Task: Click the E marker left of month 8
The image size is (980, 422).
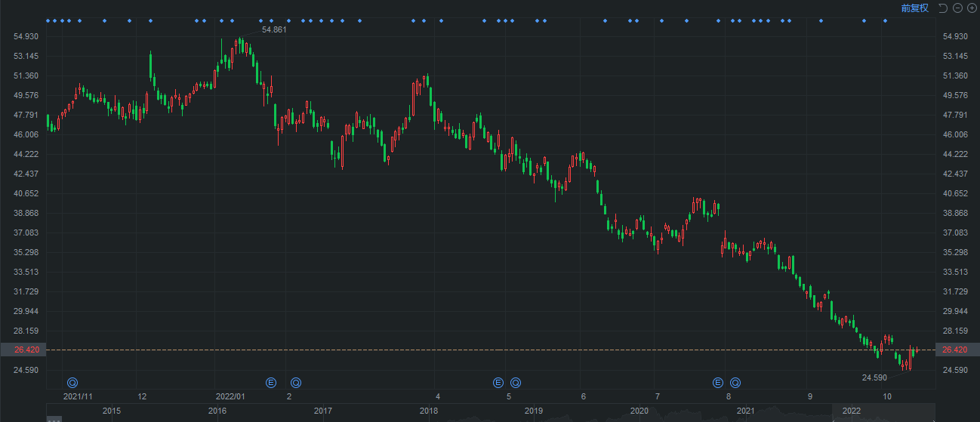Action: (x=718, y=383)
